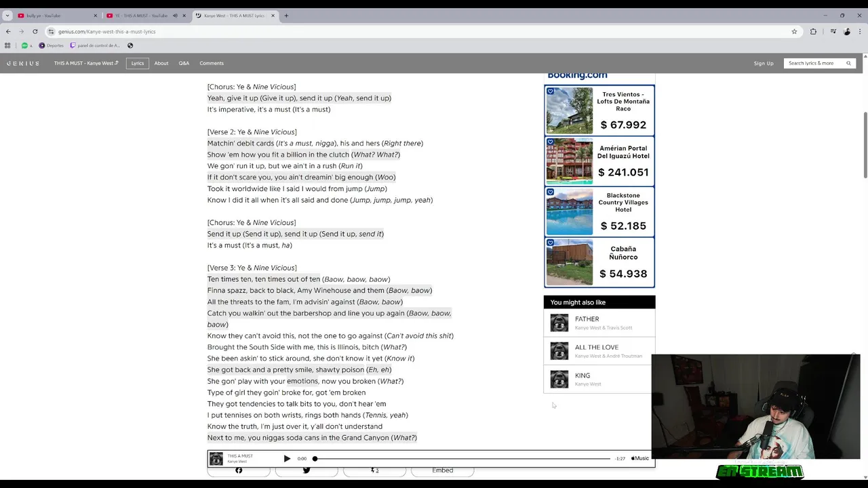Open the apps grid in bookmarks bar
This screenshot has height=488, width=868.
tap(7, 45)
